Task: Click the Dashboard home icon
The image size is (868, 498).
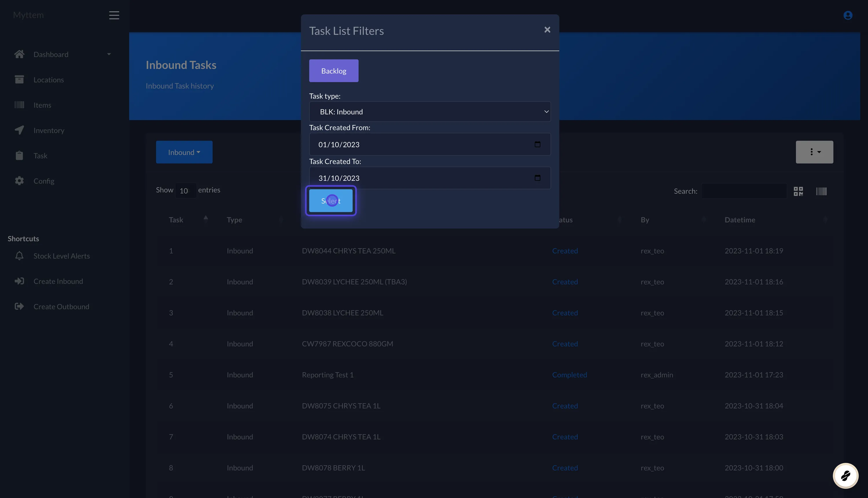Action: 19,54
